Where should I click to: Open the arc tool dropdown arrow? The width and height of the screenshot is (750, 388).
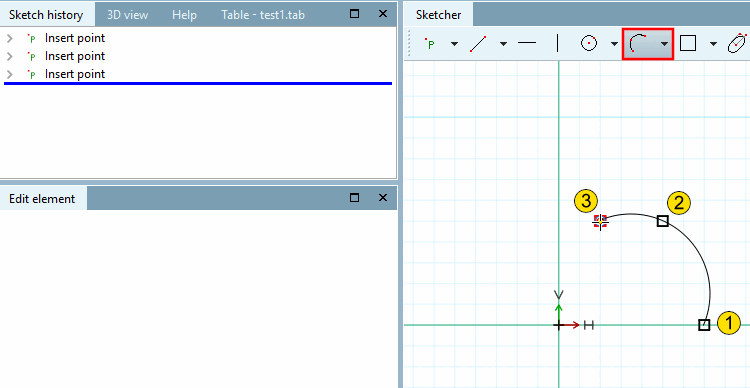(664, 44)
